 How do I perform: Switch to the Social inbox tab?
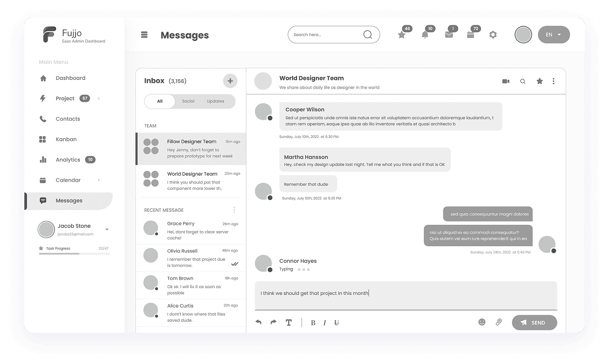[188, 101]
